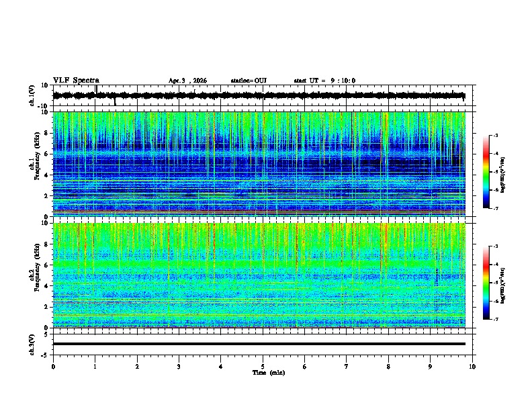Click the "8" kHz tick on ch.1 spectrogram
532x411 pixels.
point(46,133)
